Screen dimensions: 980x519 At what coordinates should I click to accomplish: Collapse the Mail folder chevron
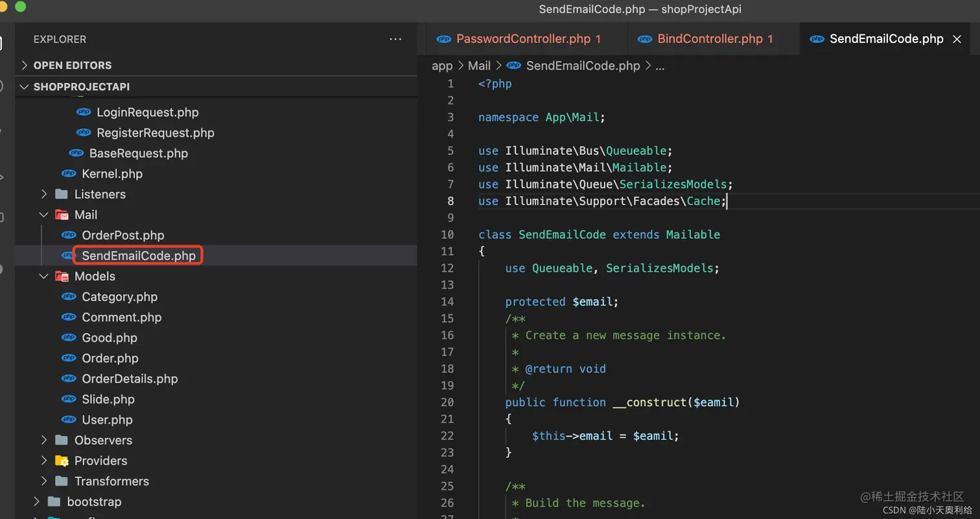coord(44,215)
